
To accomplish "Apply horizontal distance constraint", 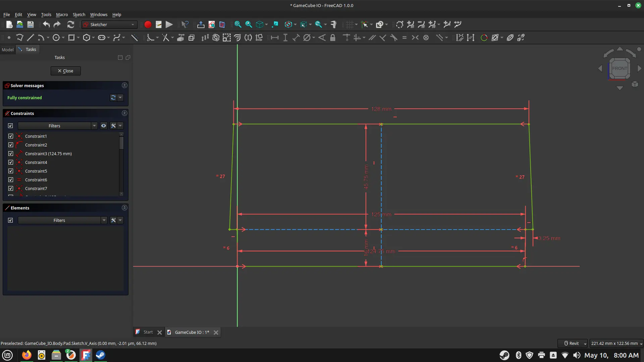I will [x=275, y=38].
